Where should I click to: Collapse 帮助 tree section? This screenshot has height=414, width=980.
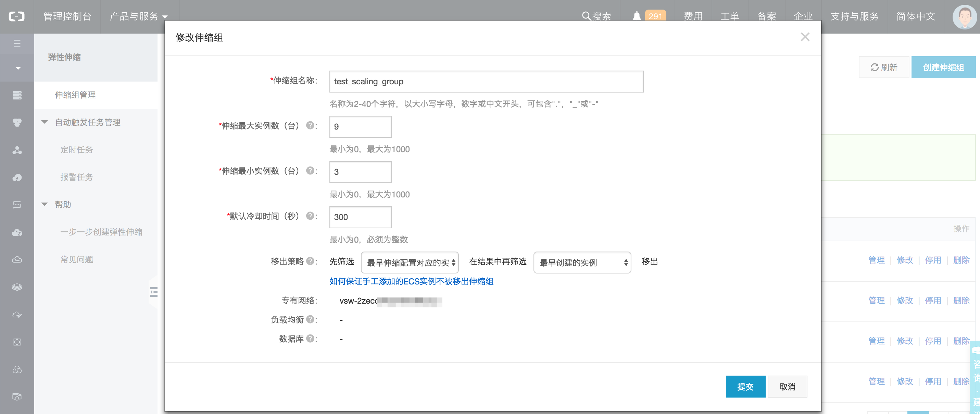pos(45,205)
